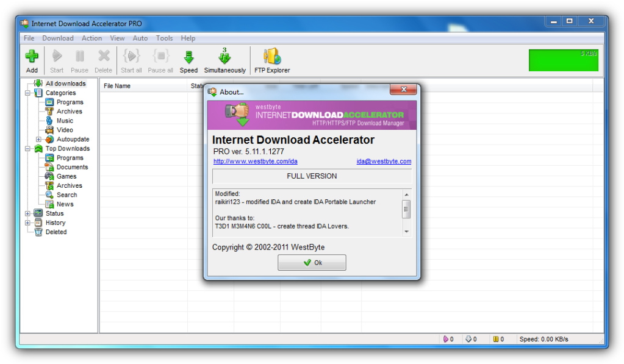Expand the Status tree node
Image resolution: width=624 pixels, height=364 pixels.
[27, 213]
